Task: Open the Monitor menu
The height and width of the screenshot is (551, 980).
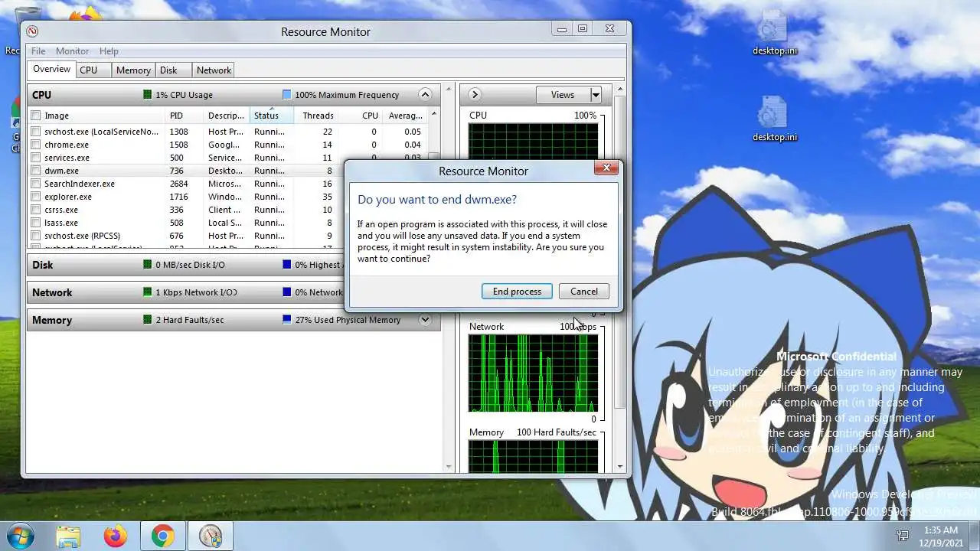Action: click(x=72, y=51)
